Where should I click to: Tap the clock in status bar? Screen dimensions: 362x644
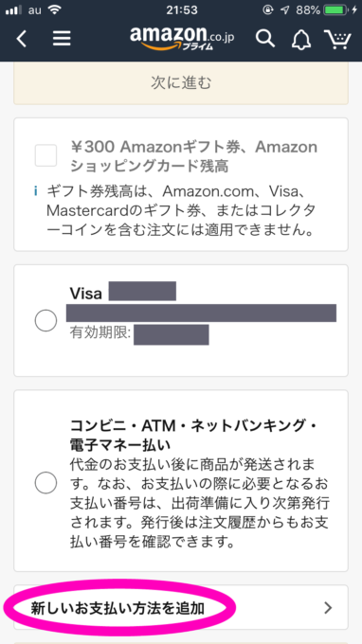tap(182, 10)
